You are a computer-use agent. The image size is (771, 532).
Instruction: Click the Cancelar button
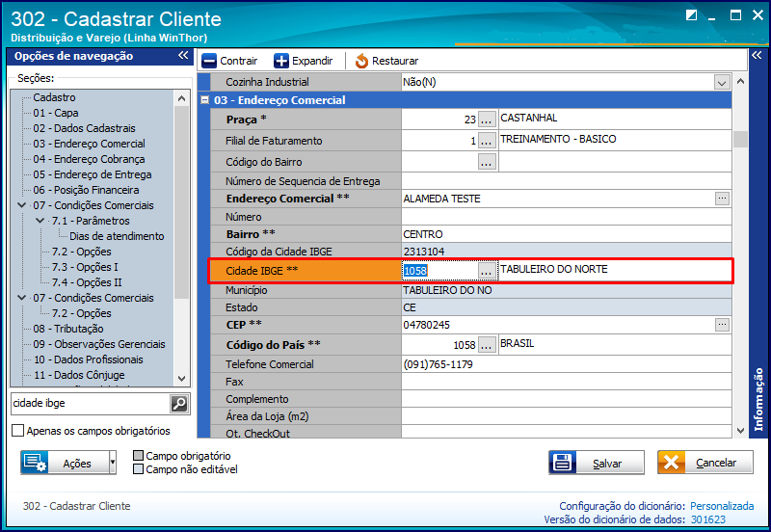click(705, 463)
